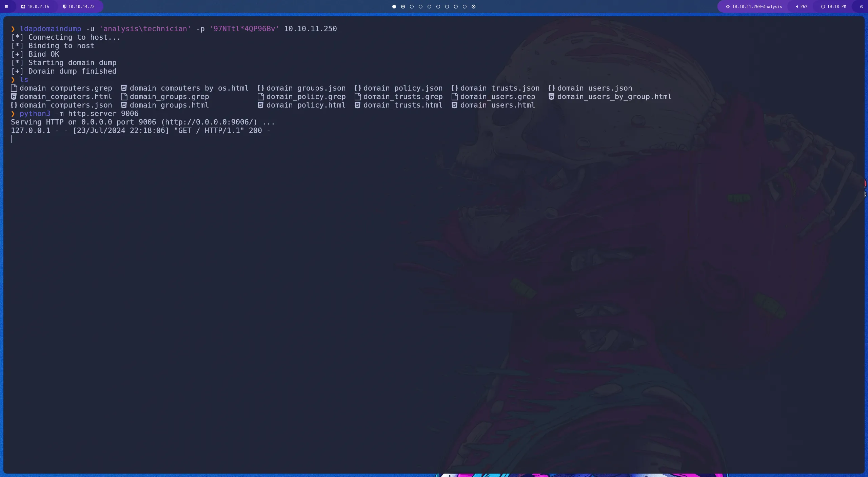868x477 pixels.
Task: Switch to the last workspace dot
Action: (x=473, y=6)
